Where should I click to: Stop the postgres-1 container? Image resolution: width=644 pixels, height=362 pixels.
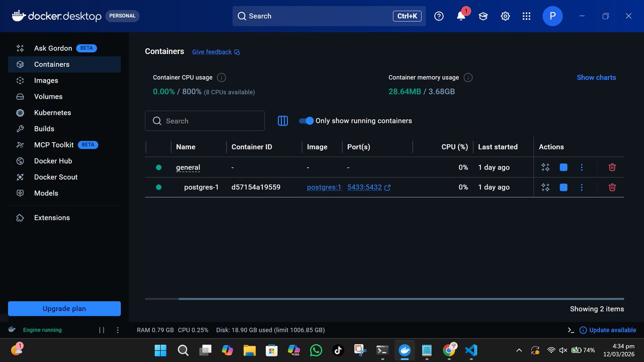click(563, 187)
